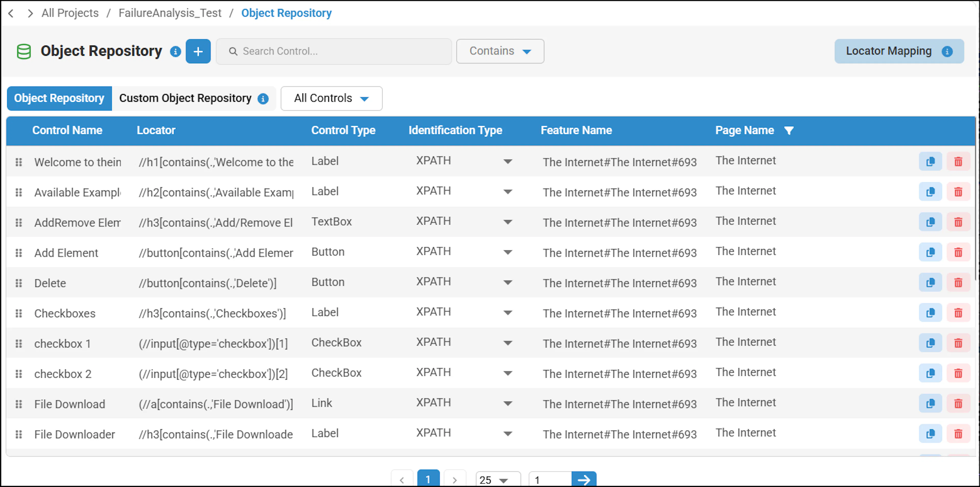Click the Page Name filter funnel icon

click(789, 131)
